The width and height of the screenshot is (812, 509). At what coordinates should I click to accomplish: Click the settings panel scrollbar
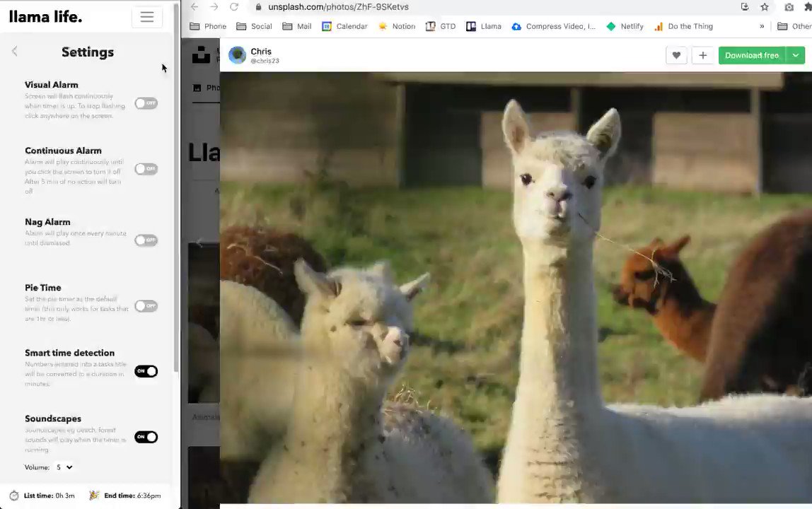tap(176, 187)
